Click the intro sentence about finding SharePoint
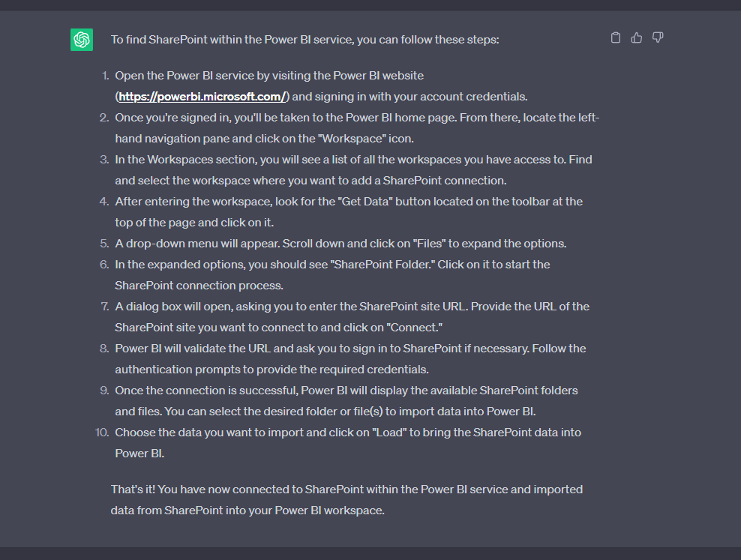Image resolution: width=741 pixels, height=560 pixels. (304, 40)
